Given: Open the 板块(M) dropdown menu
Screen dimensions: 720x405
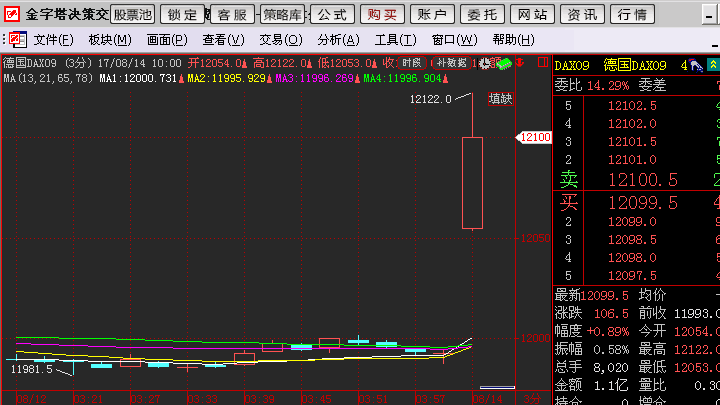Looking at the screenshot, I should 109,40.
